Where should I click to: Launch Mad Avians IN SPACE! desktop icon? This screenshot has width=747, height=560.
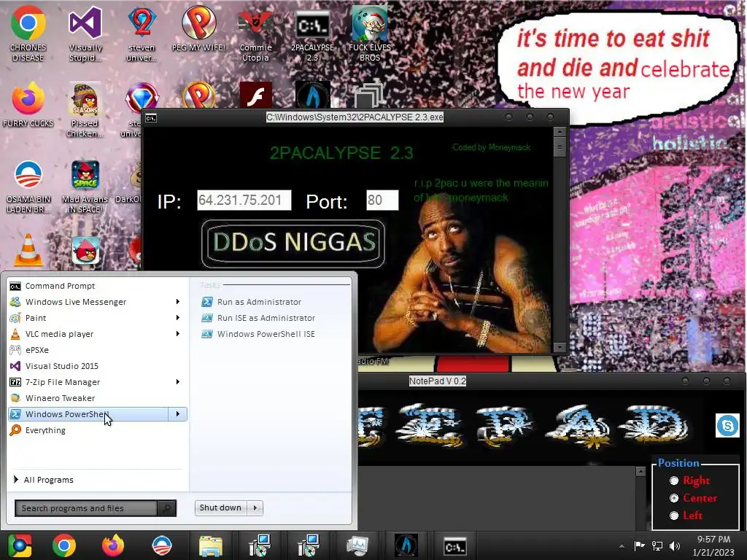coord(85,186)
